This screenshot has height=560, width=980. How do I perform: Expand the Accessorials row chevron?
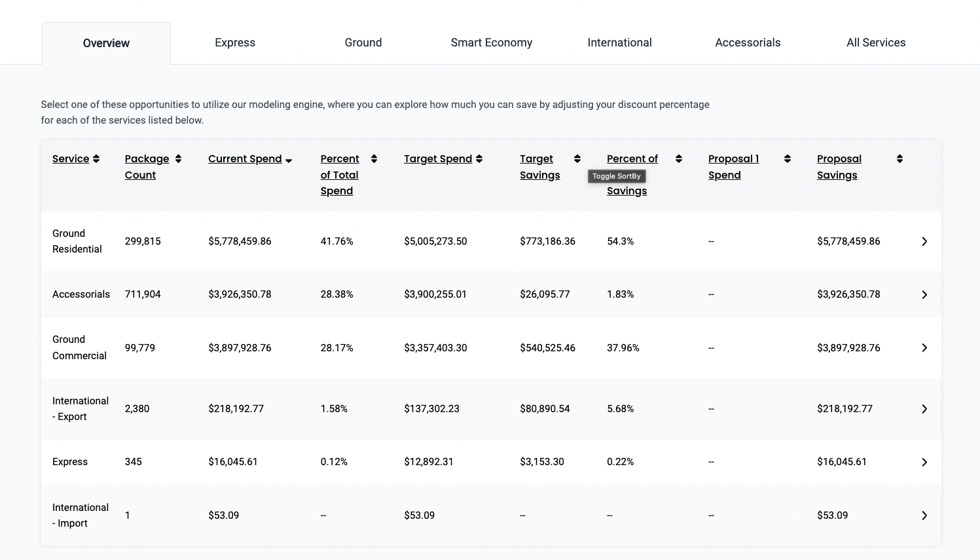[x=924, y=294]
